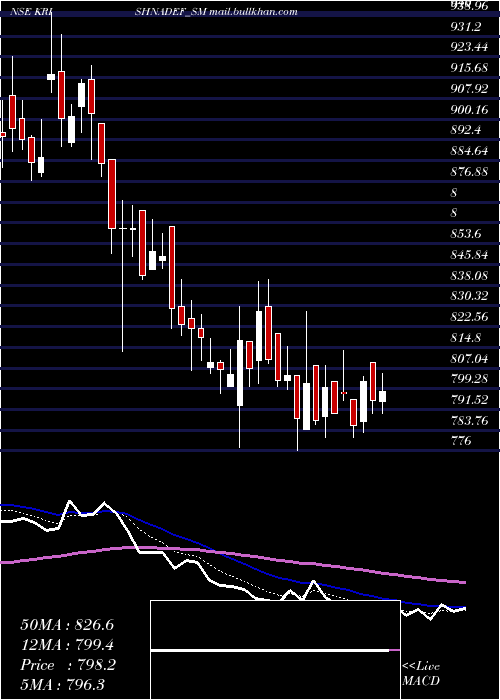Screen dimensions: 500x700
Task: Click the '845.84' price axis label
Action: click(x=469, y=255)
